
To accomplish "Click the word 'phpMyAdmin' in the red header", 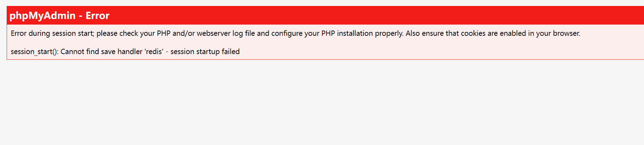I will (x=42, y=16).
